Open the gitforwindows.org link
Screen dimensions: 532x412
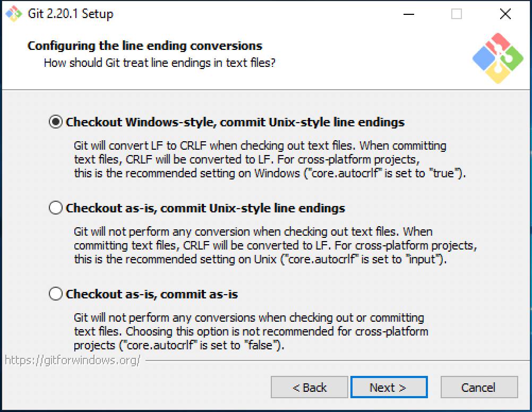73,360
